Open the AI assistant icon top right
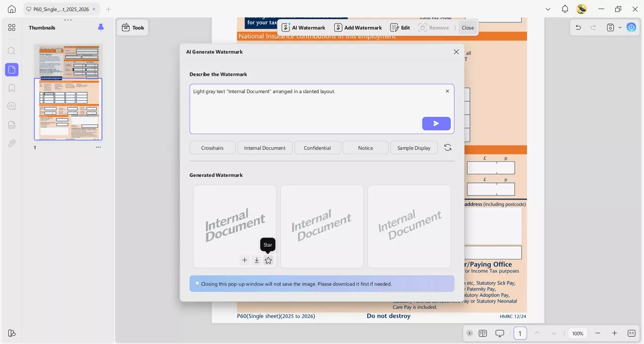 tap(631, 28)
